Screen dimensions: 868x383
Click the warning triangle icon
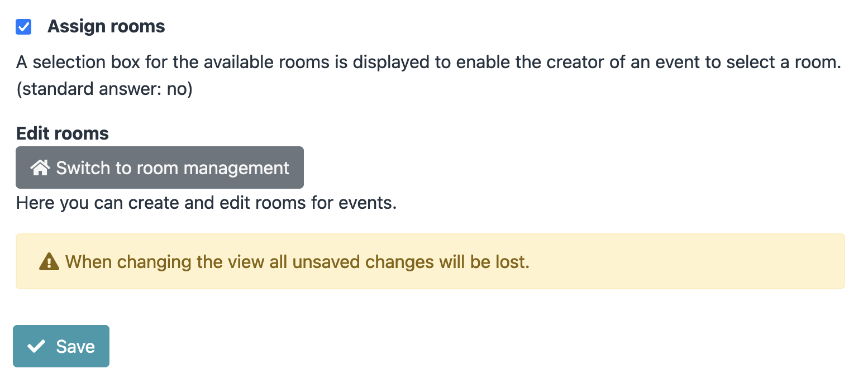(x=49, y=261)
